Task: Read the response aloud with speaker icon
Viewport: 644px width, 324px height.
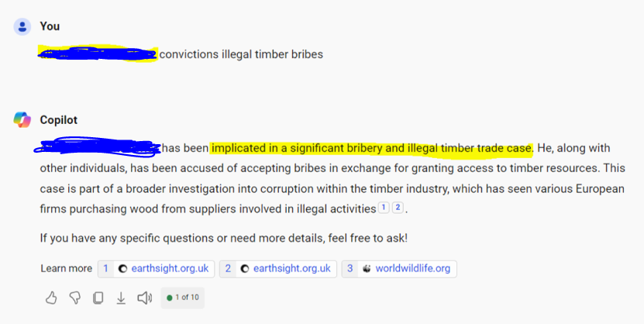Action: pos(145,298)
